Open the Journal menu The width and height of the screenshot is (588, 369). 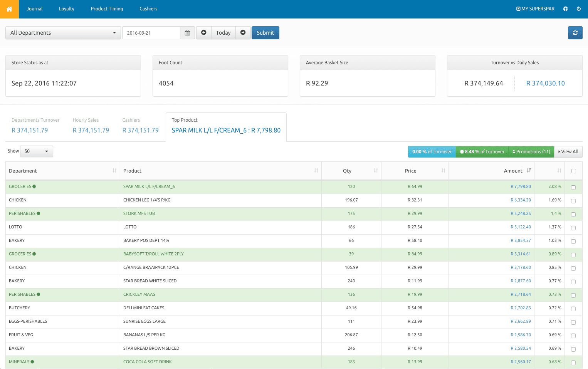click(35, 9)
